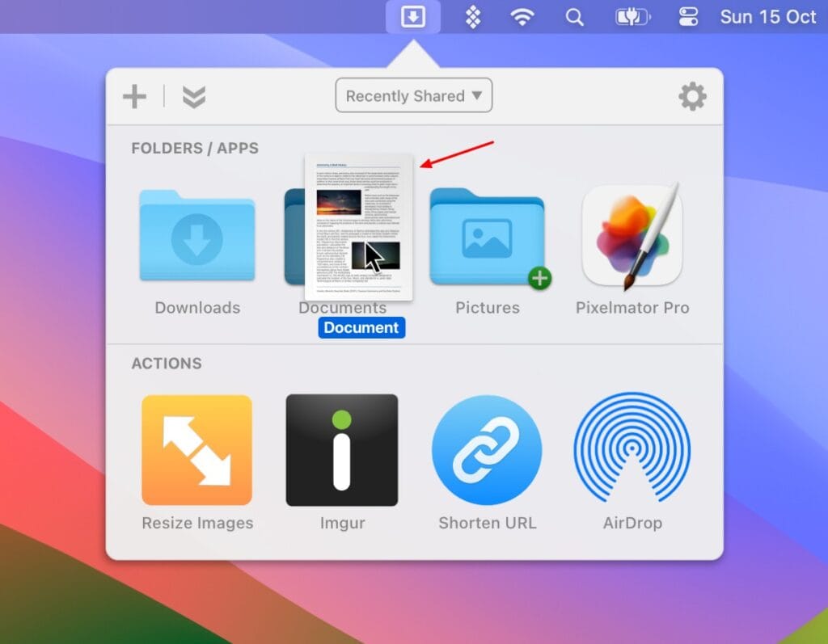Click the blue Document badge

361,327
